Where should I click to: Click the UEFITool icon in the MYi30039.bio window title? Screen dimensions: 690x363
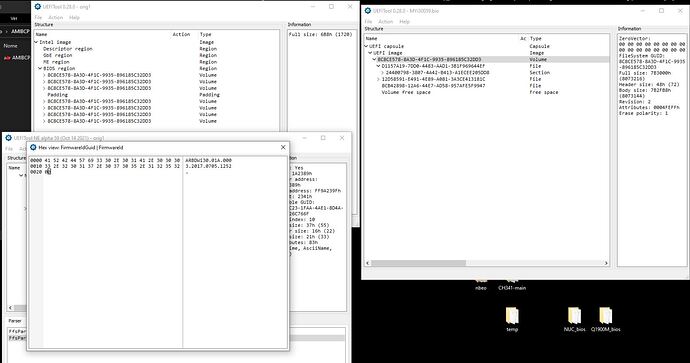[x=368, y=11]
